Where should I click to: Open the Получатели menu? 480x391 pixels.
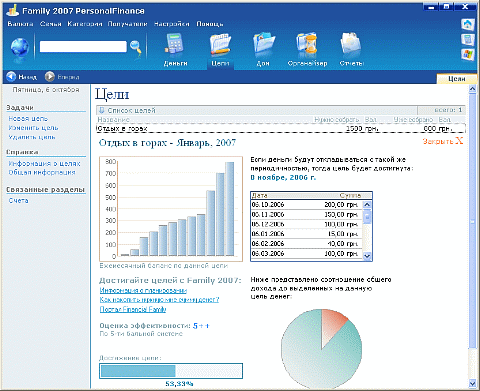pos(127,24)
